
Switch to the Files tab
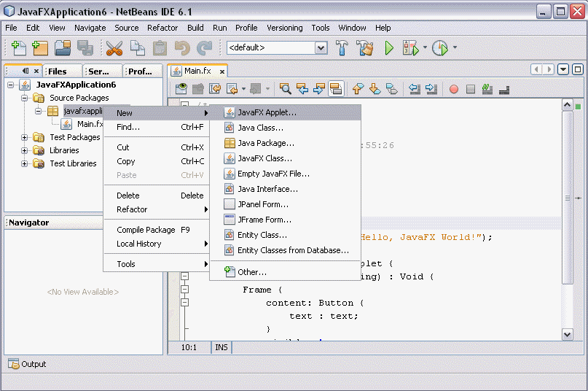[x=63, y=71]
